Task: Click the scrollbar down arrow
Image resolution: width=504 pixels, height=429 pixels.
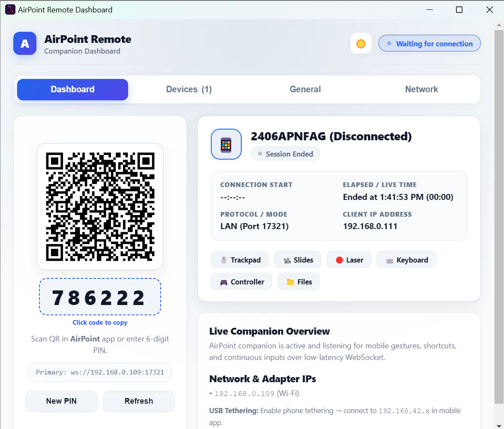Action: (x=499, y=426)
